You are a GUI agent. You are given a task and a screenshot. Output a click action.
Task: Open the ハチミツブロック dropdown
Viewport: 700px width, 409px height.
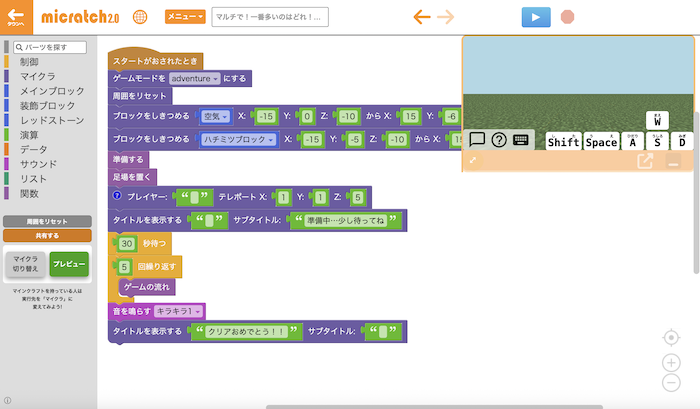[238, 140]
